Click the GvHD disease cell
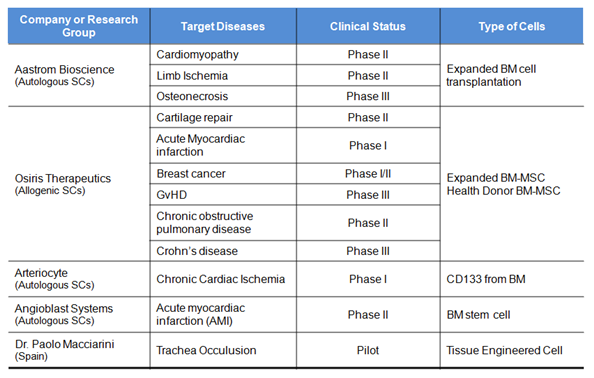594x378 pixels. [x=223, y=195]
